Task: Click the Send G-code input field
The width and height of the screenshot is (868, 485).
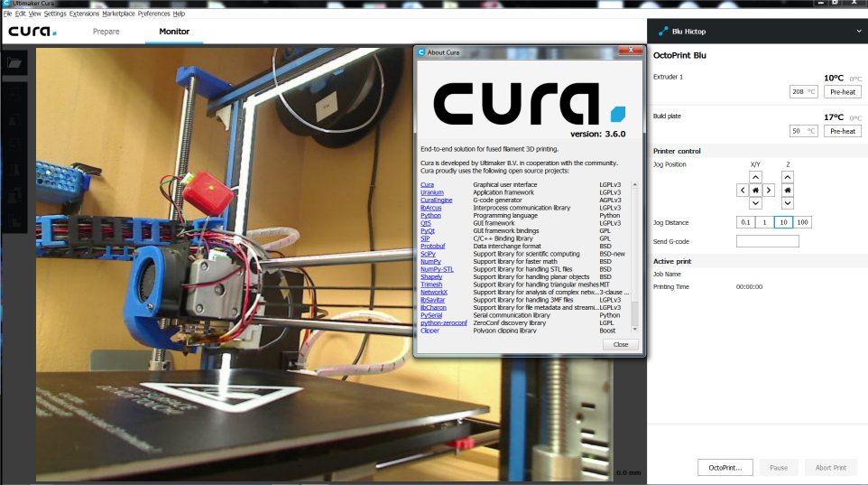Action: [767, 241]
